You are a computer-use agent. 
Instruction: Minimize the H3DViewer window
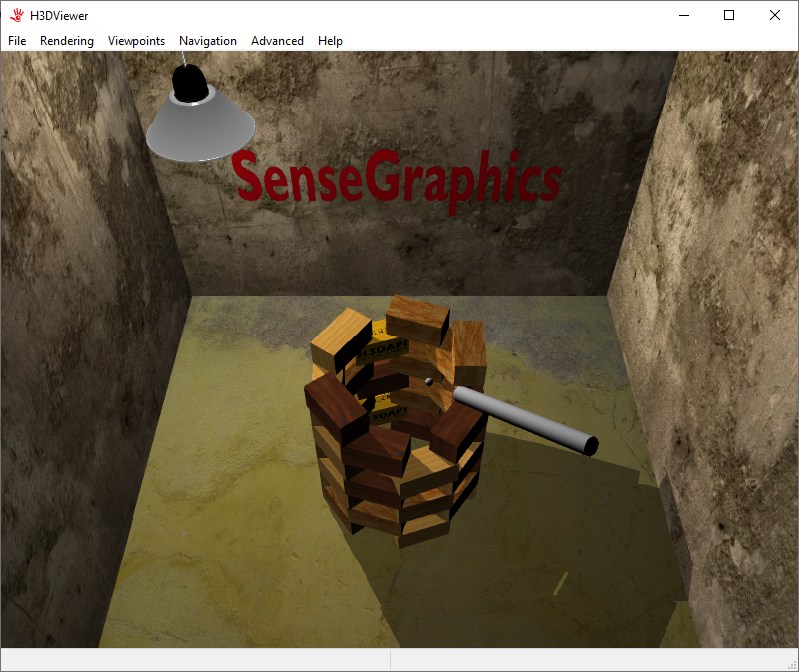coord(684,15)
